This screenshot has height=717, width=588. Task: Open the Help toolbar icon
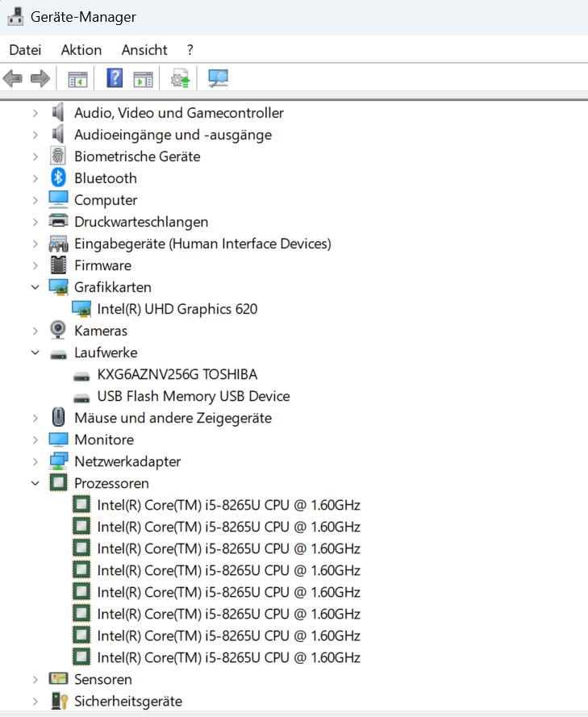115,77
